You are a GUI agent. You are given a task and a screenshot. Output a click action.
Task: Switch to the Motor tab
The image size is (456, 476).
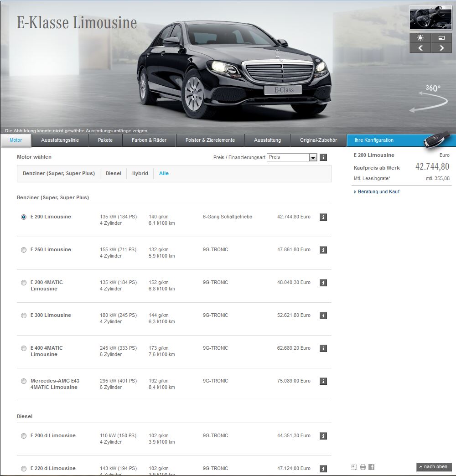coord(16,140)
